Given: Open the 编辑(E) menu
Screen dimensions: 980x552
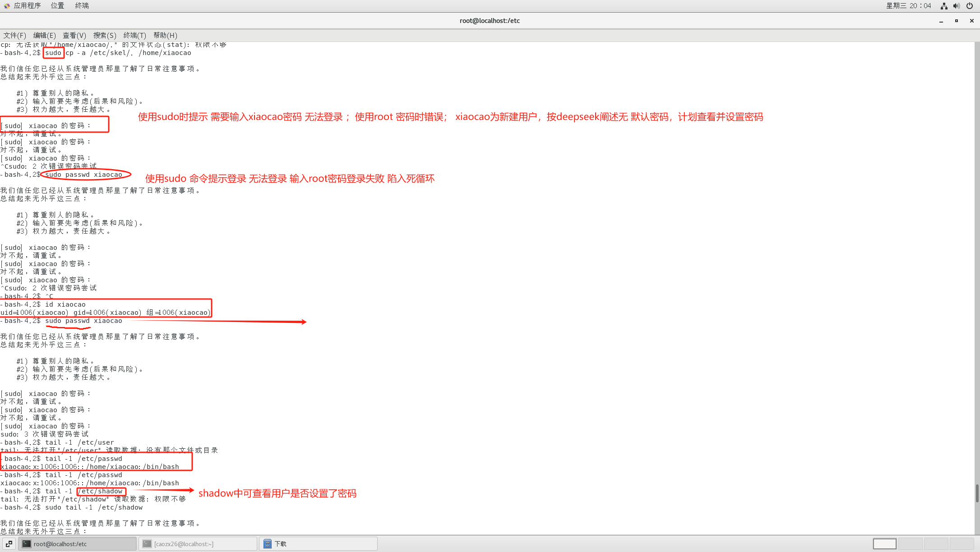Looking at the screenshot, I should [44, 35].
